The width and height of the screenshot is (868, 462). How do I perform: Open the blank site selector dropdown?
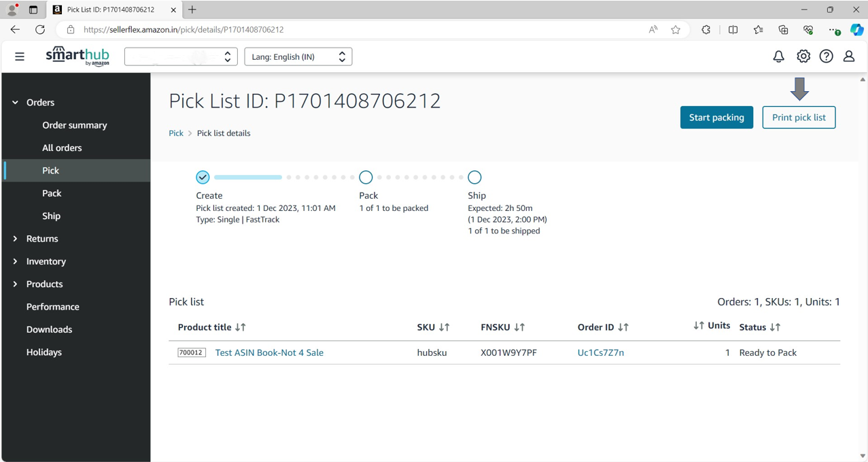181,56
